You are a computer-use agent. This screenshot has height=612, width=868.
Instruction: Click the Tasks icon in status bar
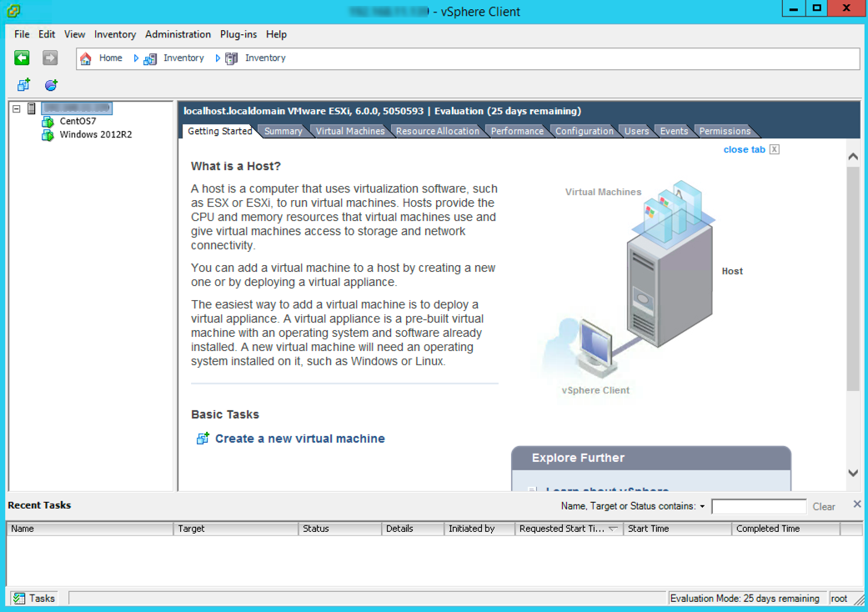(19, 598)
